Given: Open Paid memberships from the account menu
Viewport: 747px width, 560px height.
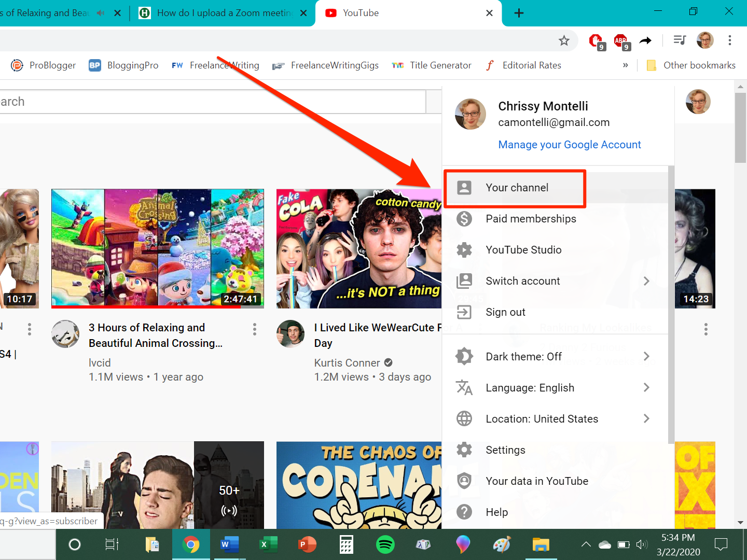Looking at the screenshot, I should pyautogui.click(x=556, y=219).
